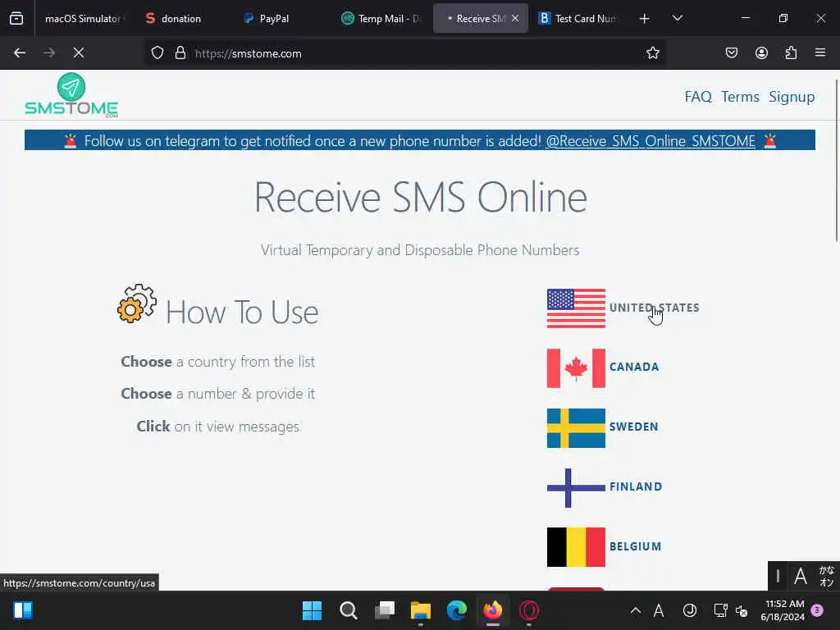840x630 pixels.
Task: Open File Explorer from the taskbar
Action: coord(421,610)
